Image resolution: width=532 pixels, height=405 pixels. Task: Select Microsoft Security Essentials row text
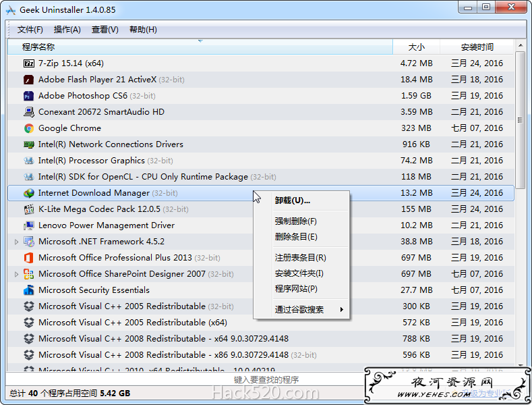point(94,290)
